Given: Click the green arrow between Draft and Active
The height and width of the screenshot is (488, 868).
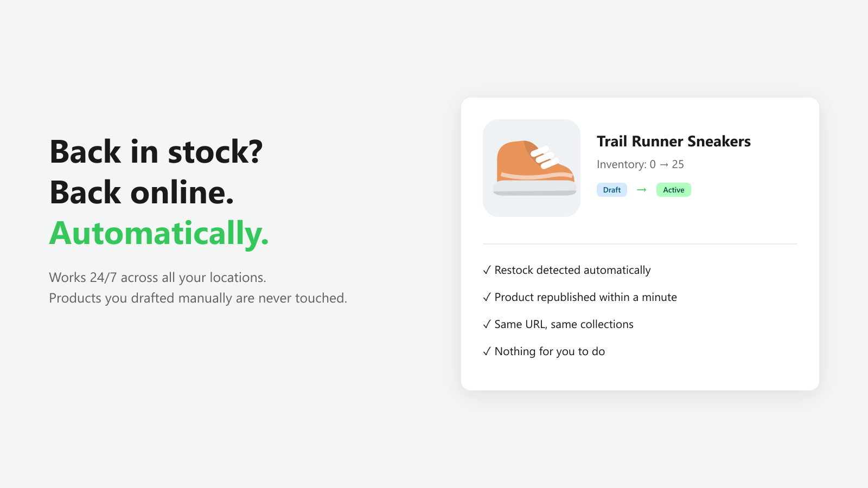Looking at the screenshot, I should (x=642, y=190).
